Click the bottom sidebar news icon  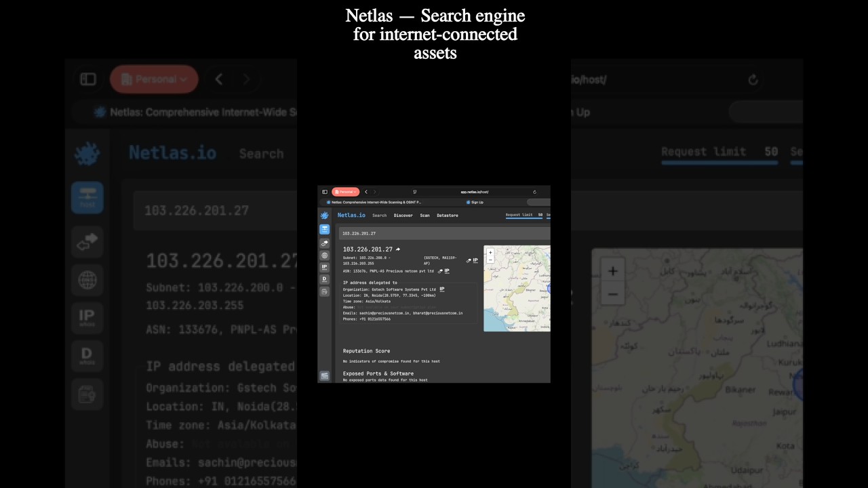(325, 375)
